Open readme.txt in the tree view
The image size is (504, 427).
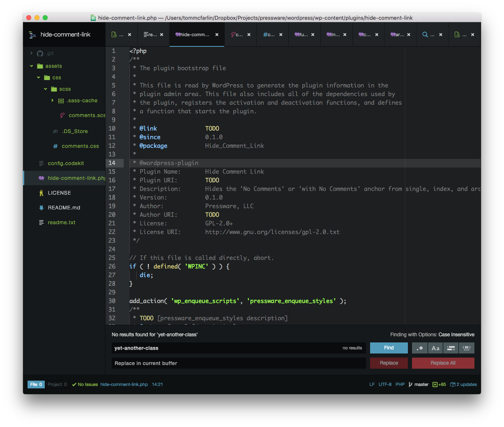coord(62,223)
